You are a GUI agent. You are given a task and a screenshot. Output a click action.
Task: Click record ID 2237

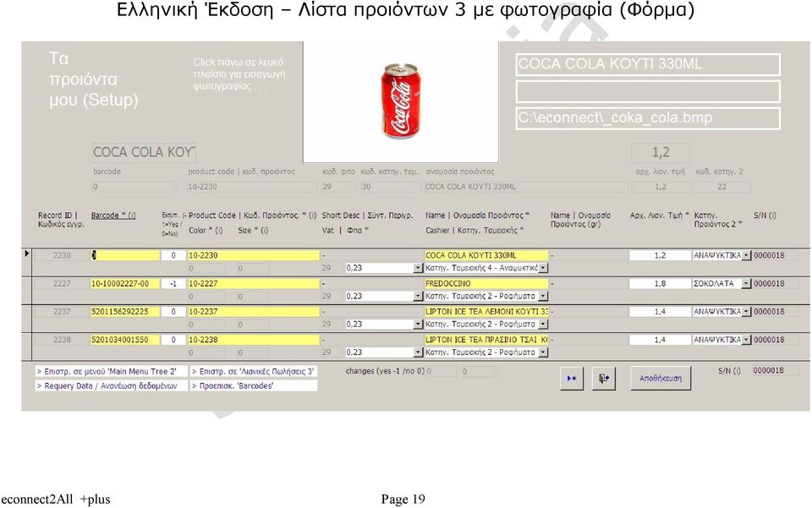(x=62, y=311)
